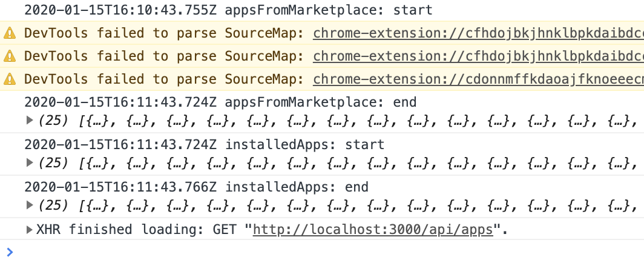This screenshot has height=274, width=644.
Task: Select the appsFromMarketplace: end log line
Action: 220,102
